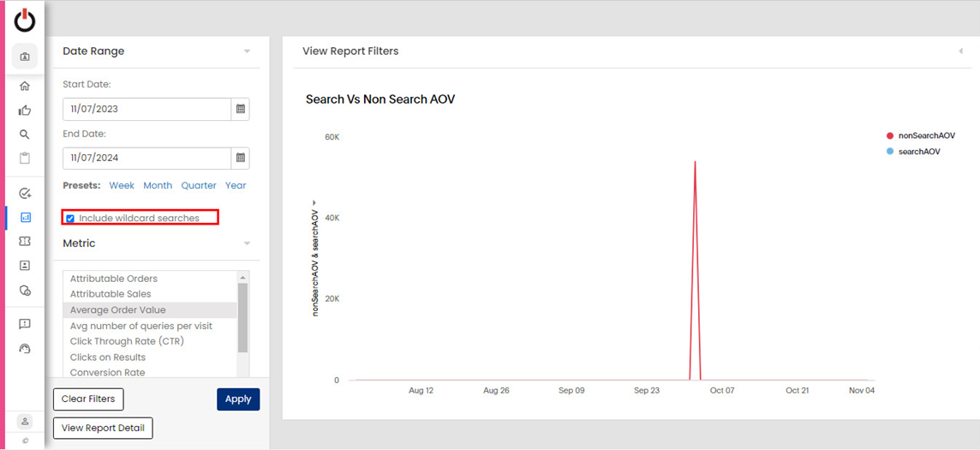
Task: Click the ticket icon in sidebar
Action: pyautogui.click(x=25, y=242)
